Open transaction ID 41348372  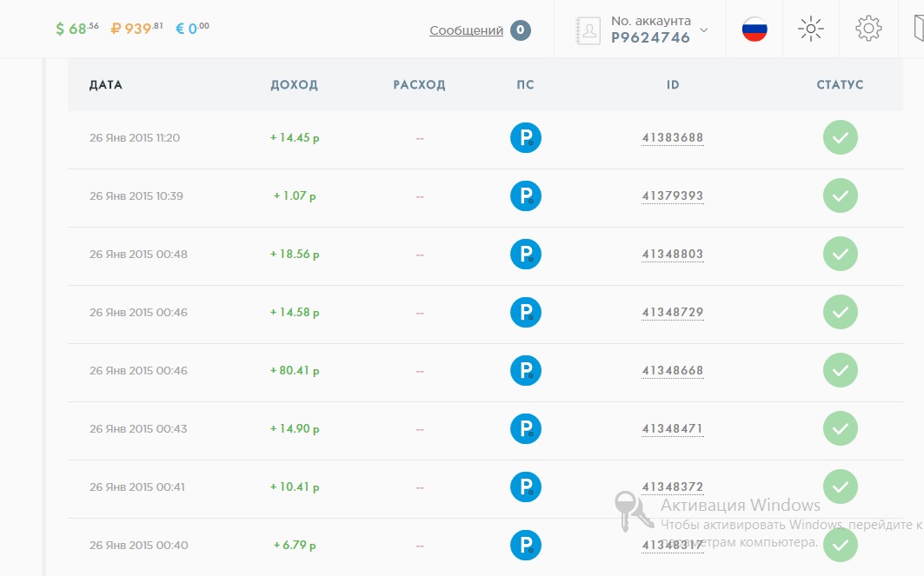coord(673,487)
